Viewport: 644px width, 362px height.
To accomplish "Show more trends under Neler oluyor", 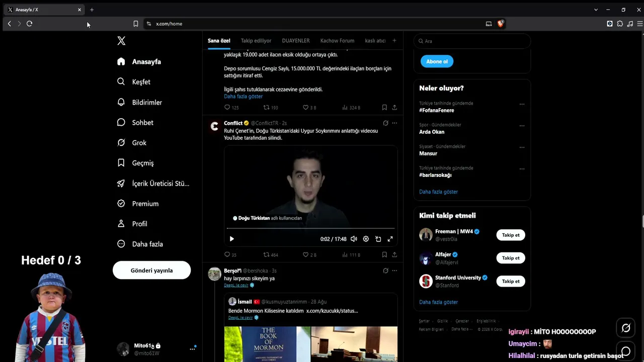I will (438, 192).
